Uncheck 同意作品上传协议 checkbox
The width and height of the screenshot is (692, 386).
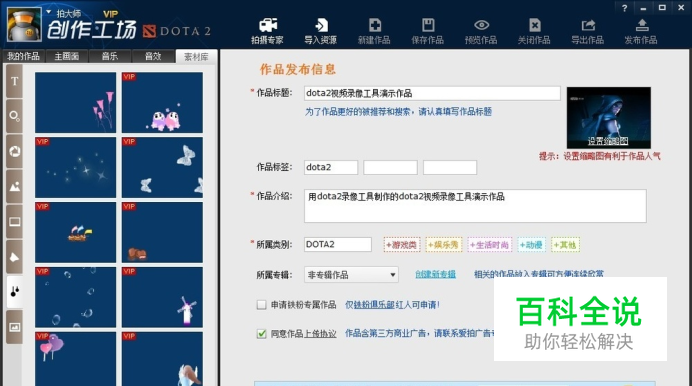point(262,334)
